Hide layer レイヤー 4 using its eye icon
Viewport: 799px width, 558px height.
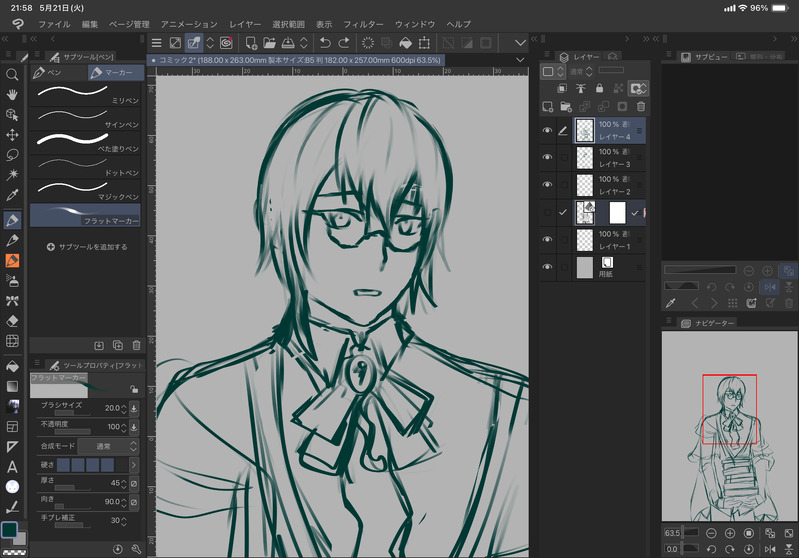(547, 130)
